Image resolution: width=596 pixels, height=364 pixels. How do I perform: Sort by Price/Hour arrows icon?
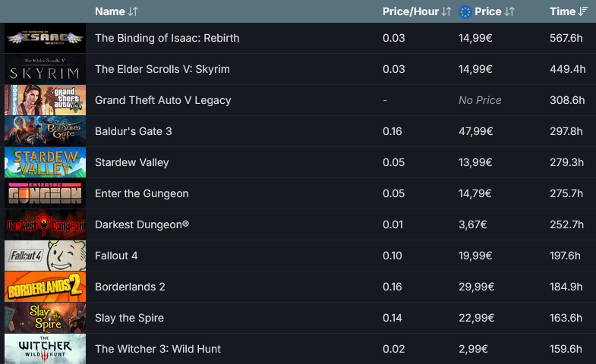click(446, 12)
